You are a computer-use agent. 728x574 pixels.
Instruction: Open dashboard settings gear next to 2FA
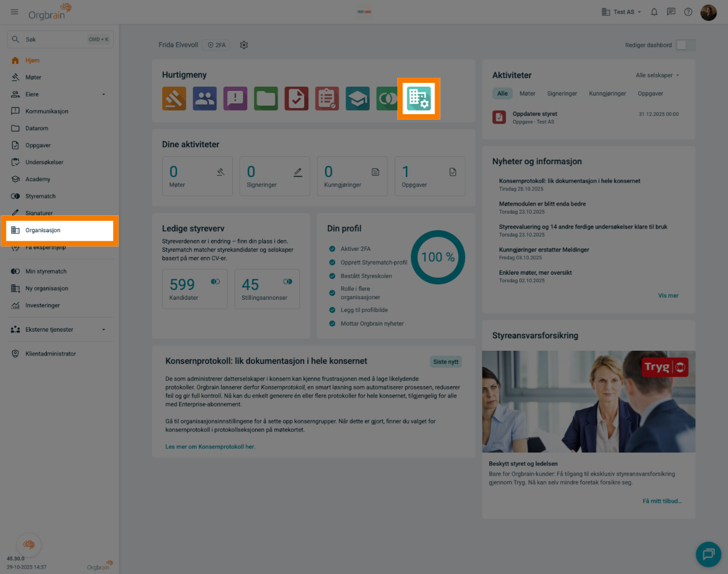click(244, 45)
